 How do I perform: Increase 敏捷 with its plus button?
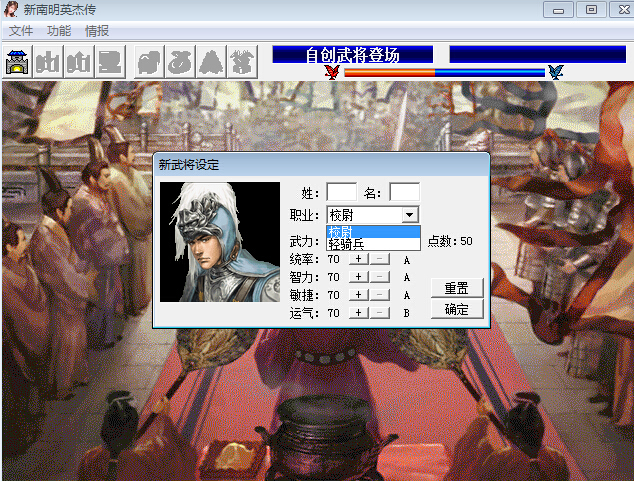[359, 295]
